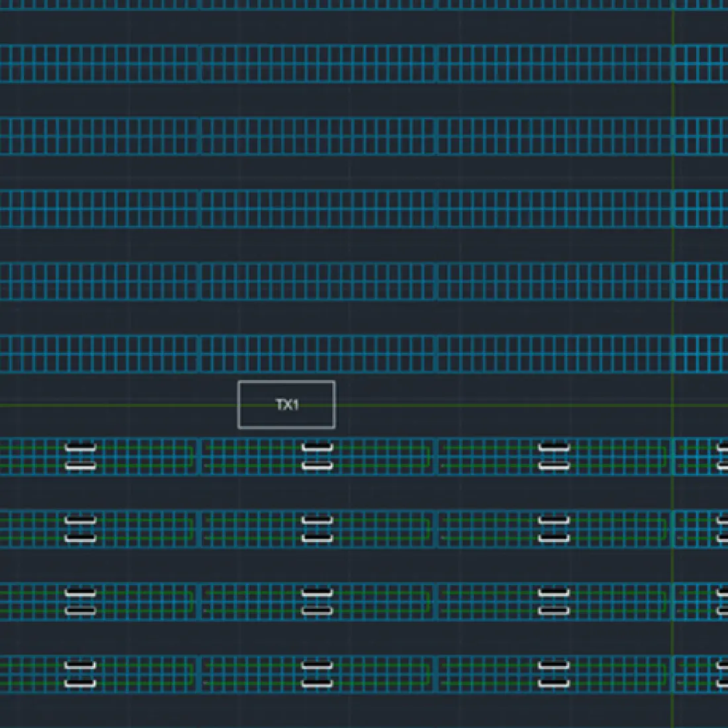Viewport: 728px width, 728px height.
Task: Select leftmost white connector symbol in second wired row
Action: (81, 529)
